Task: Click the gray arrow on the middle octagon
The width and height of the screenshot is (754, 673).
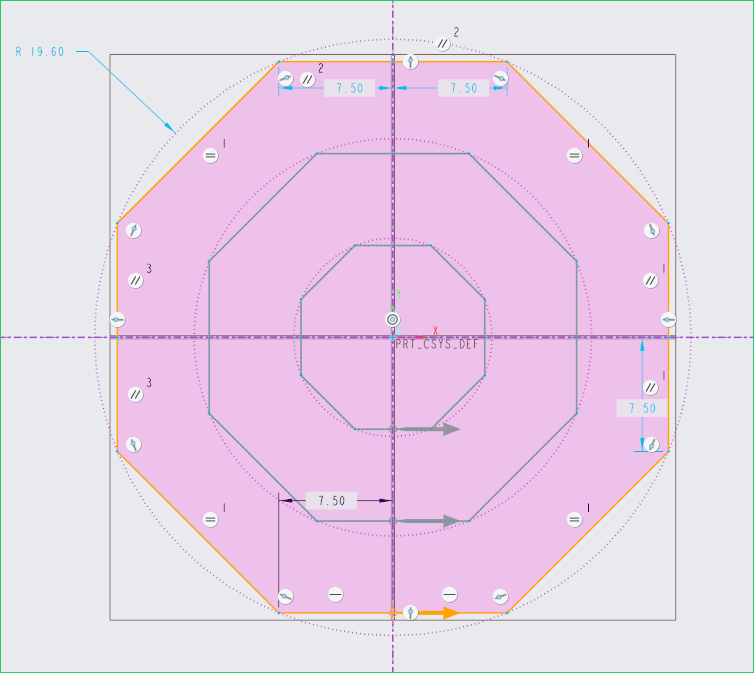Action: coord(446,521)
